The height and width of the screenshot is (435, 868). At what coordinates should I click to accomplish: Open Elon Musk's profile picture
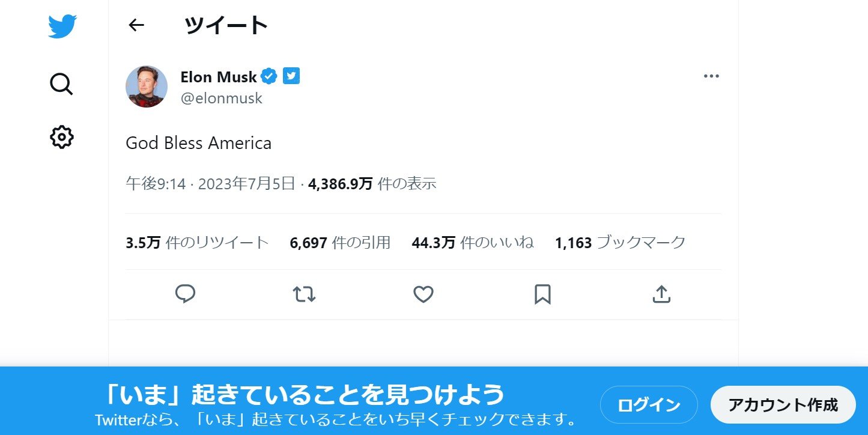[147, 87]
